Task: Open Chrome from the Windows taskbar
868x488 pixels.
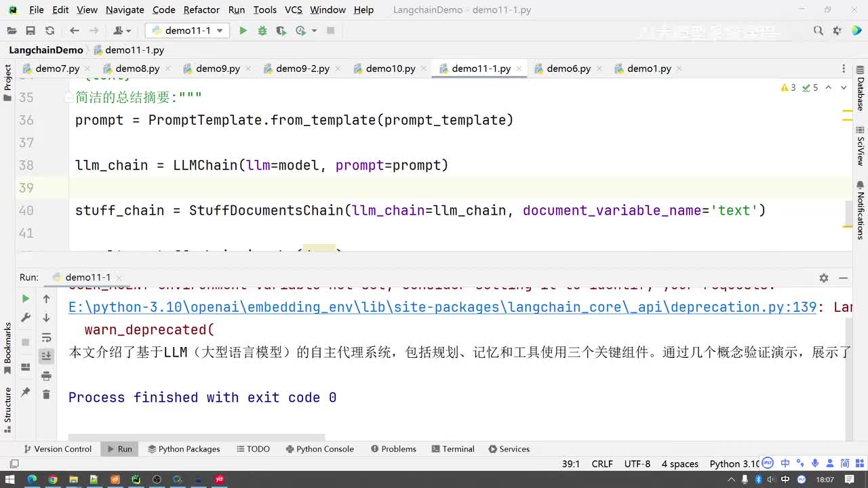Action: (x=52, y=479)
